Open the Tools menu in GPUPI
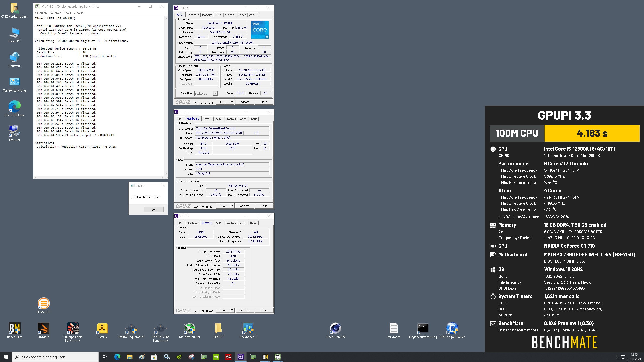Image resolution: width=644 pixels, height=362 pixels. tap(67, 13)
